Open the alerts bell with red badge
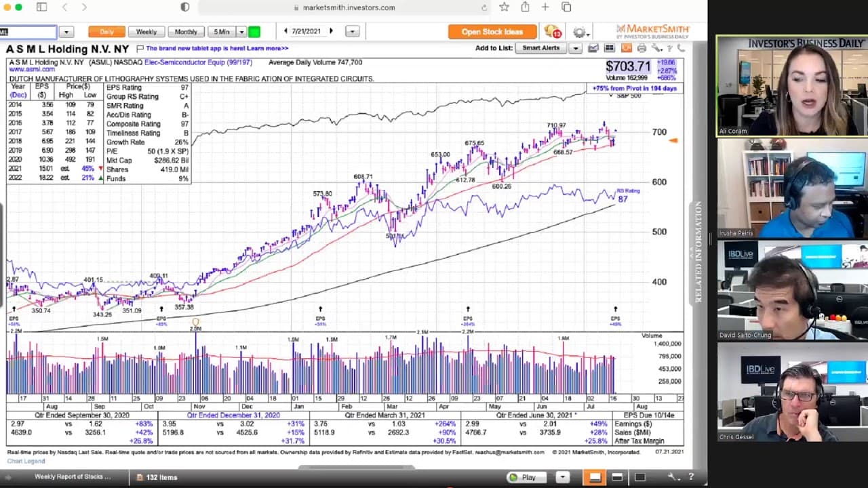The height and width of the screenshot is (488, 868). [x=553, y=32]
